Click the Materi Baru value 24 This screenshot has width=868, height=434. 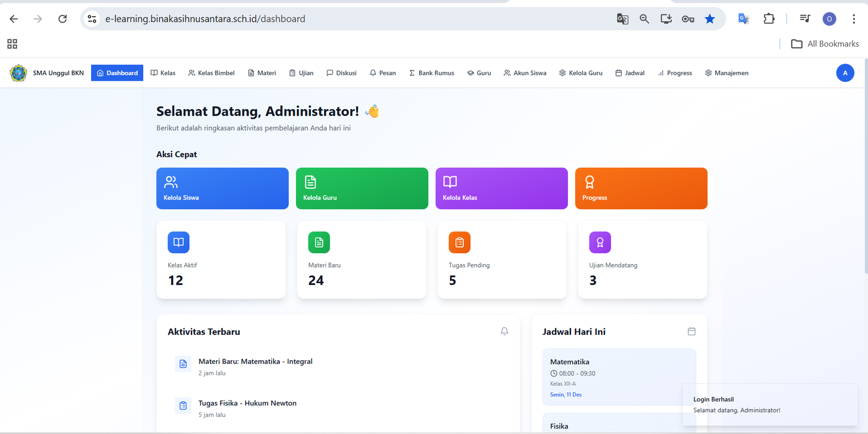[x=316, y=280]
